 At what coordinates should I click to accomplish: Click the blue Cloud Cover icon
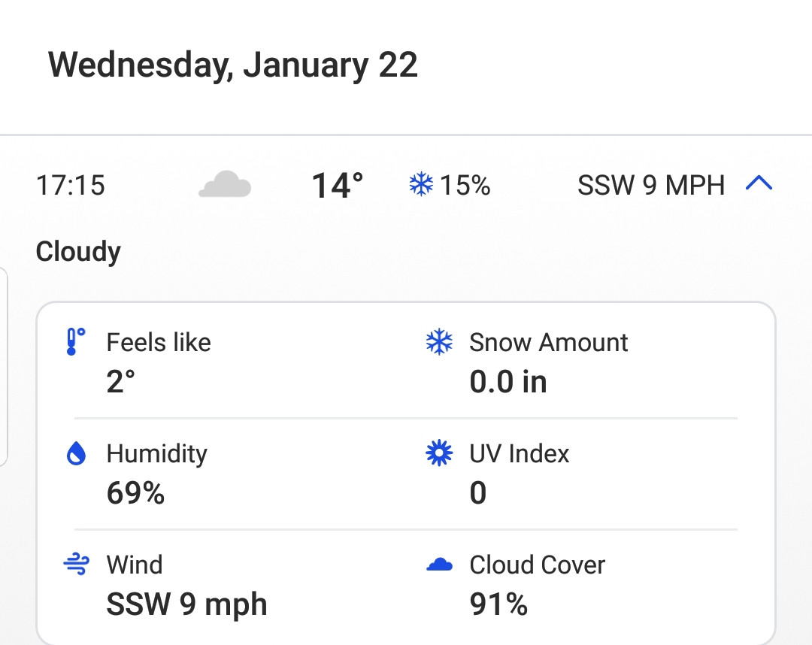[x=439, y=565]
